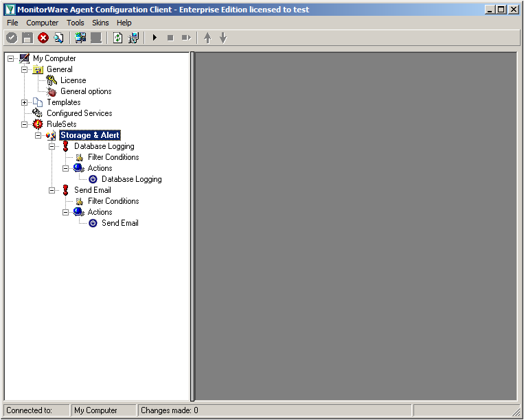Click the Changes made: 0 status text
The image size is (524, 420).
(x=170, y=410)
